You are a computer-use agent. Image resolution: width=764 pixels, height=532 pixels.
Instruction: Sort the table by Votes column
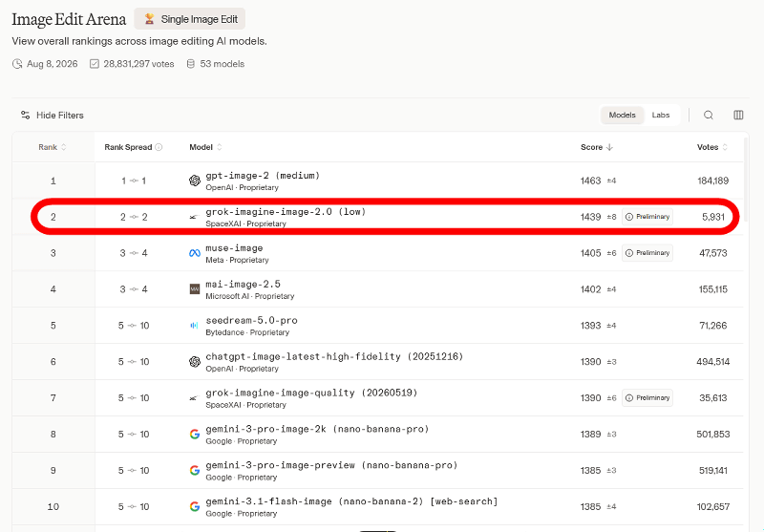[711, 147]
